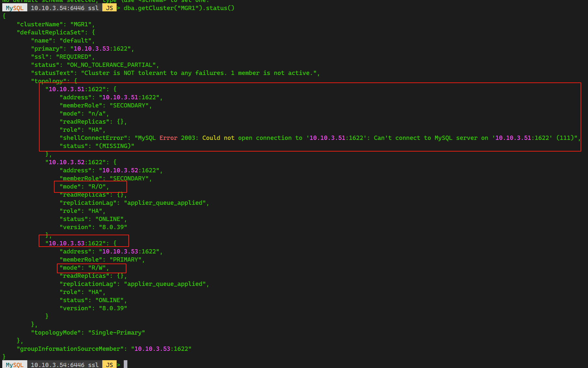Click "version": "8.0.39" under 10.10.3.52 node
588x368 pixels.
(x=93, y=227)
